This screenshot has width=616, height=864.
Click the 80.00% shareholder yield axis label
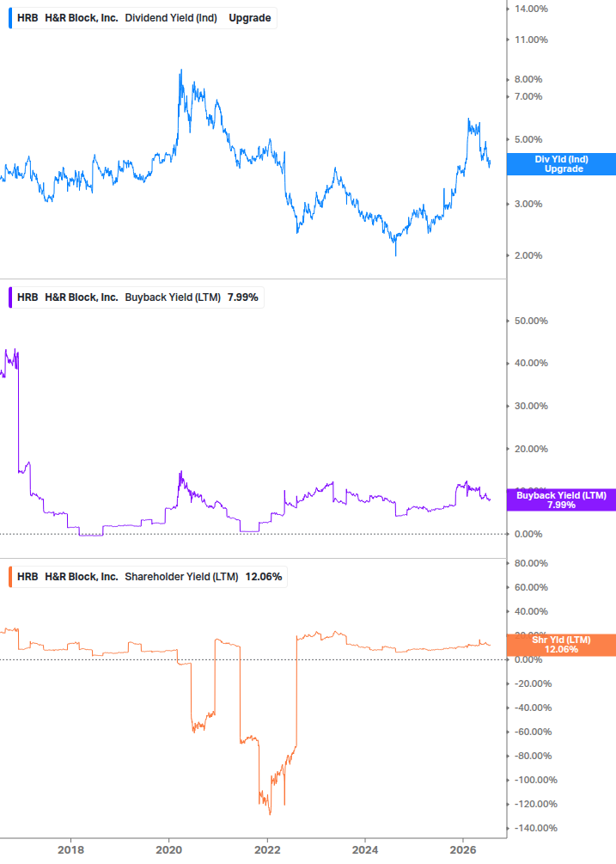[531, 563]
